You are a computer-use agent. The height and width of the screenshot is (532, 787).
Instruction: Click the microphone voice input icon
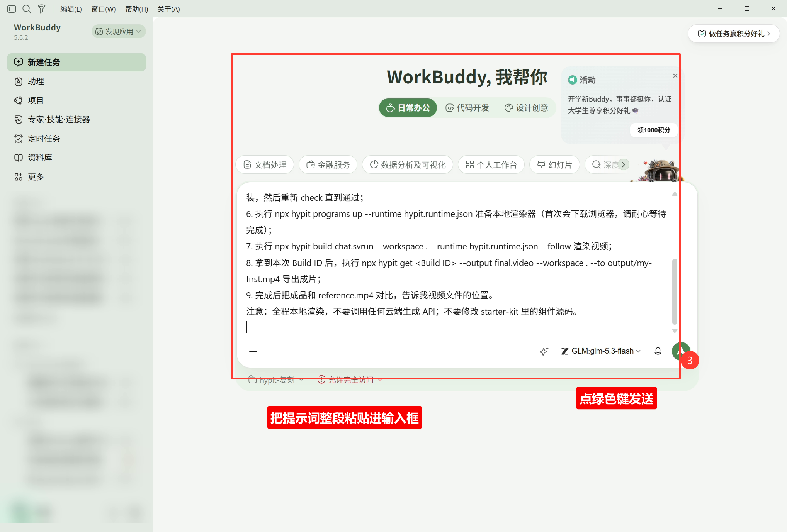pyautogui.click(x=658, y=351)
